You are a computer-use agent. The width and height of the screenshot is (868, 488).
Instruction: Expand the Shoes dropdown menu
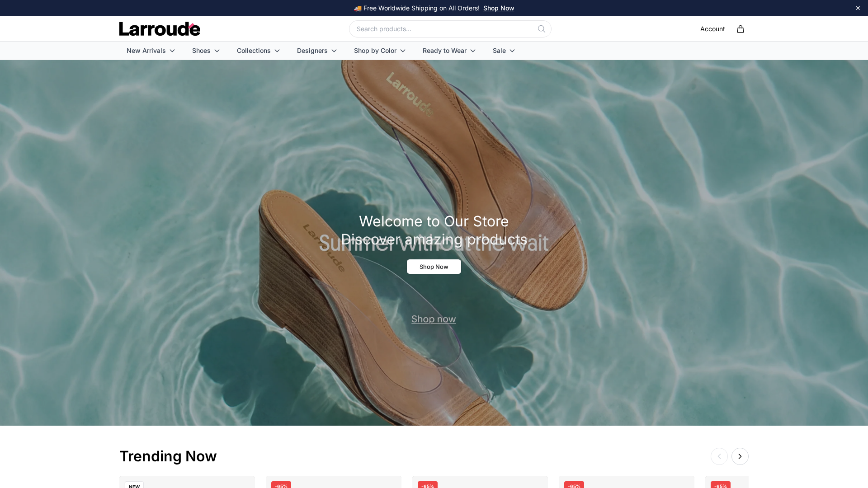click(x=206, y=51)
